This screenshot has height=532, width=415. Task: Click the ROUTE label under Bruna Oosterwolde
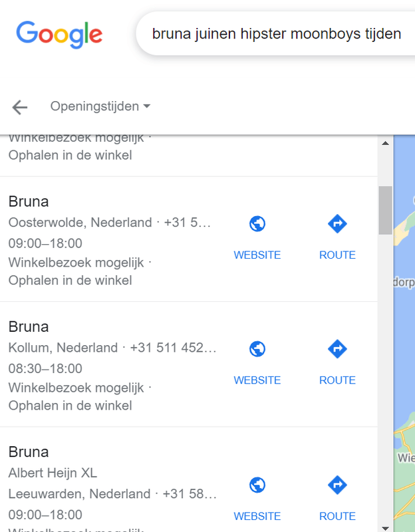337,255
